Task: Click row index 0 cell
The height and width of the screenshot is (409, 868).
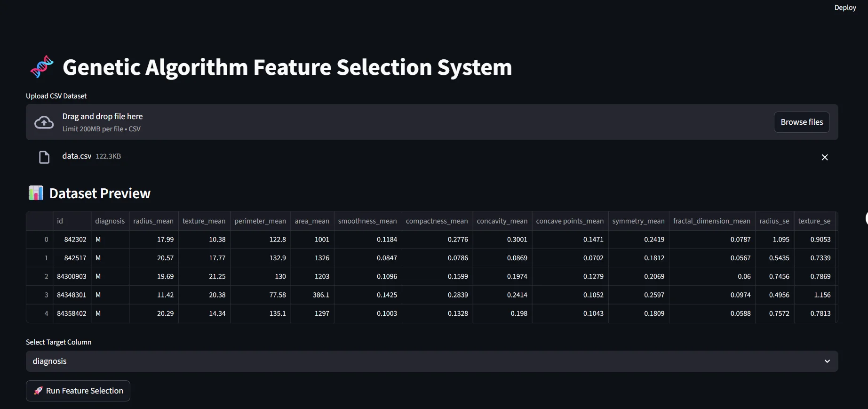Action: click(40, 240)
